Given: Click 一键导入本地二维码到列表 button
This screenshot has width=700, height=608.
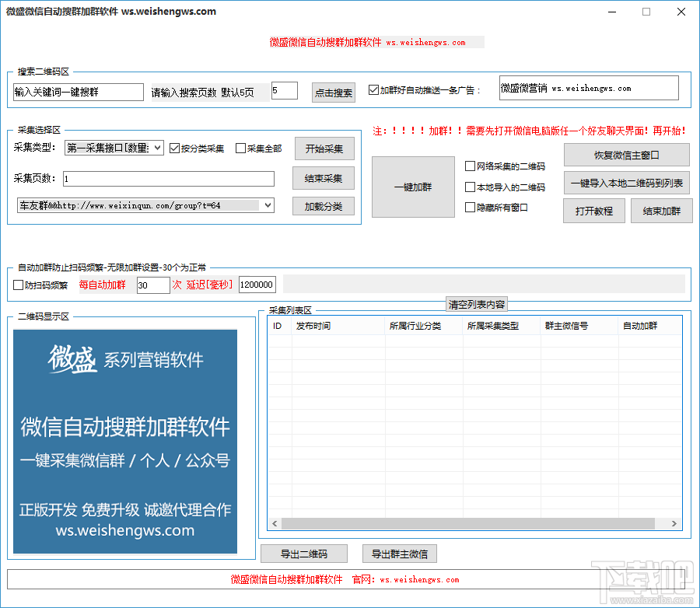Looking at the screenshot, I should click(x=626, y=183).
